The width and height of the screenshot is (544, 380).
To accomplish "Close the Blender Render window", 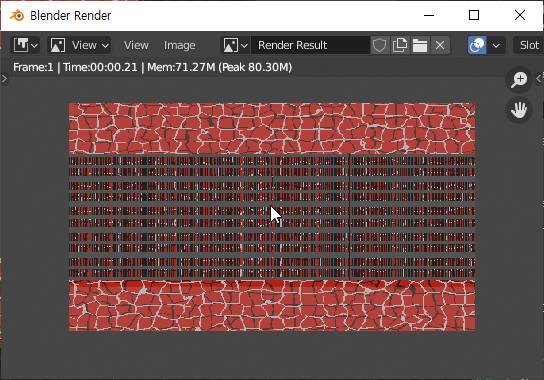I will coord(520,15).
